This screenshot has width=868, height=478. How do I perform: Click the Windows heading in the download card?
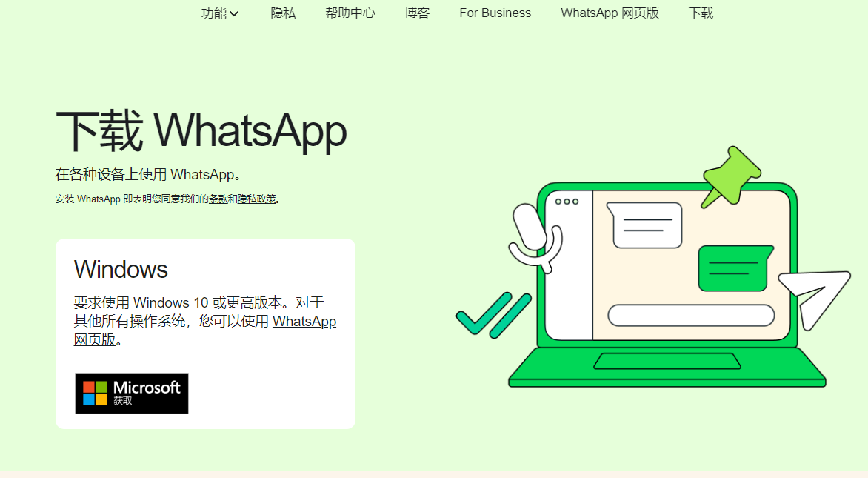121,270
